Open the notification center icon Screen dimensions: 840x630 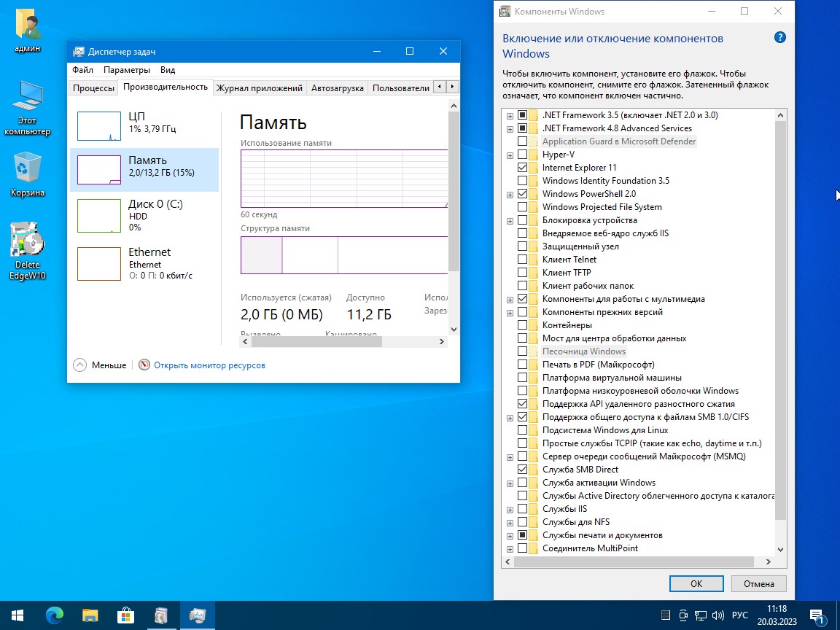point(817,615)
